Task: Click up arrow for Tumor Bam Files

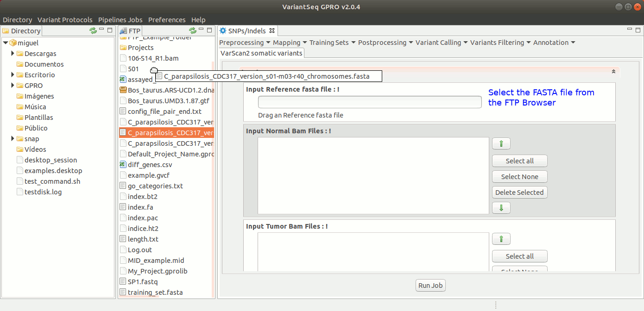Action: (x=501, y=239)
